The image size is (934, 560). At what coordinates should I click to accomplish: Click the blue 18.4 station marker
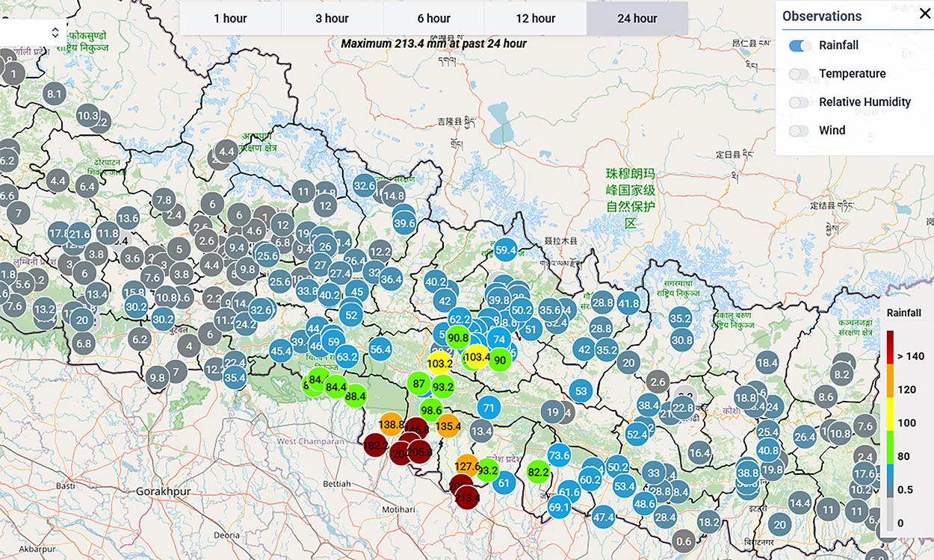[x=767, y=364]
